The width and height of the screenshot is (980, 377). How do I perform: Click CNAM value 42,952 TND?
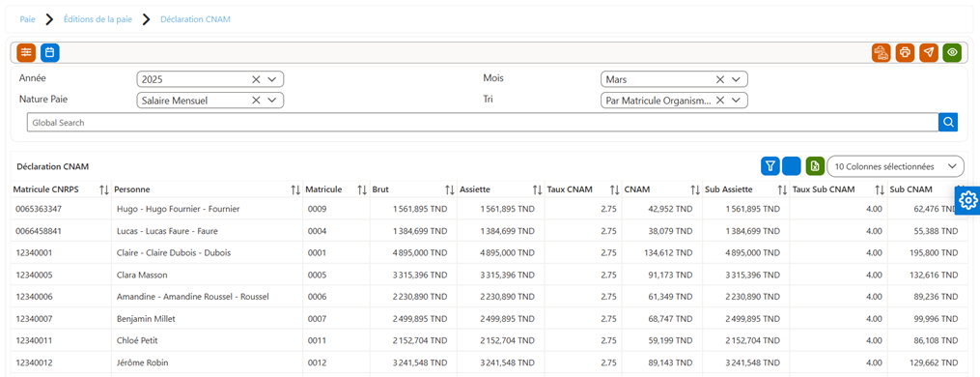[671, 209]
